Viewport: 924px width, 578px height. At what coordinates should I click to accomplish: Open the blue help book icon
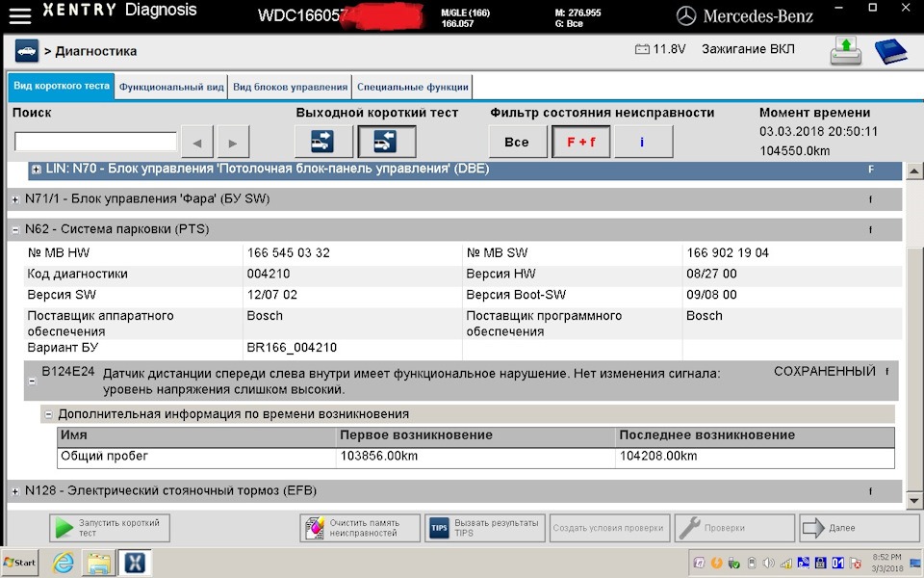[890, 51]
